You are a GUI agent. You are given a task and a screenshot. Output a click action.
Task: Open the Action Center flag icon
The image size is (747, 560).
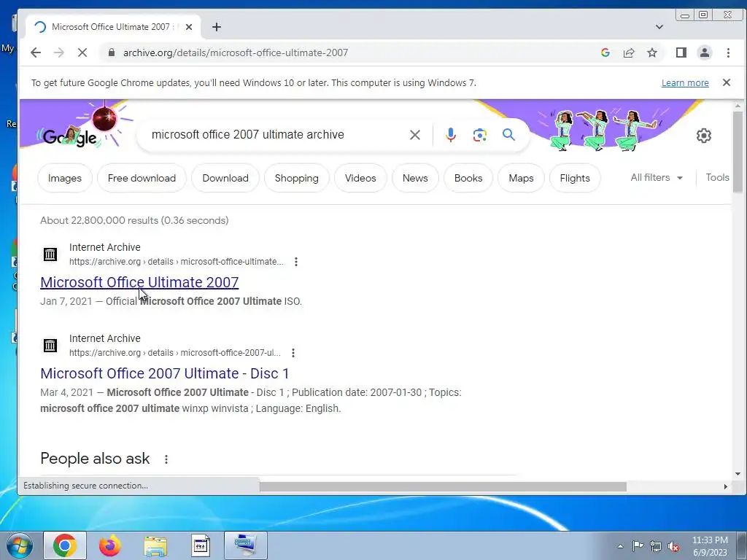click(x=638, y=546)
